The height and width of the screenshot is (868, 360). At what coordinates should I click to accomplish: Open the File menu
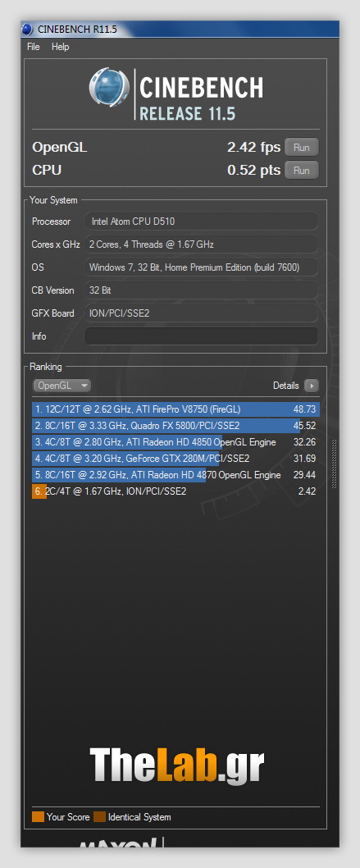(x=33, y=47)
